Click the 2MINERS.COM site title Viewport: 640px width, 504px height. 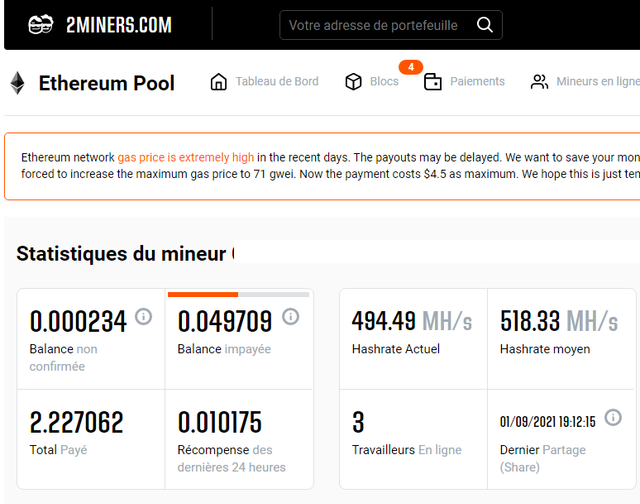coord(119,25)
